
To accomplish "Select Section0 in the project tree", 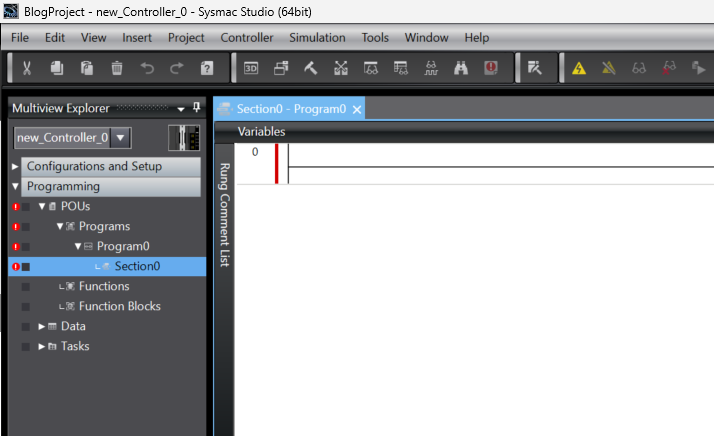I will click(137, 267).
